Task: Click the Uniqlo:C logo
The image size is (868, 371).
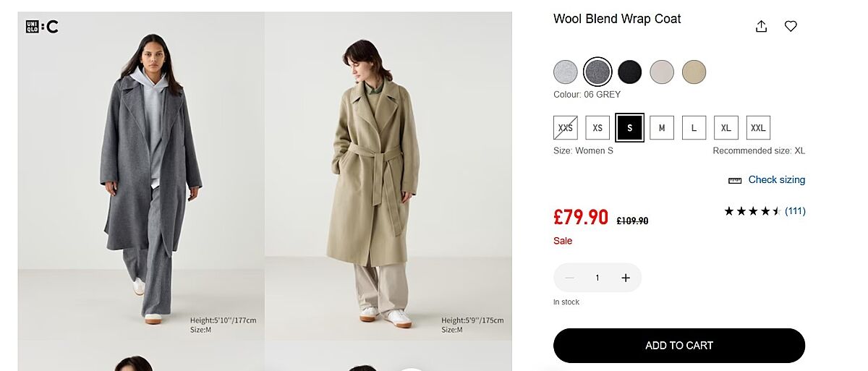Action: click(x=42, y=27)
